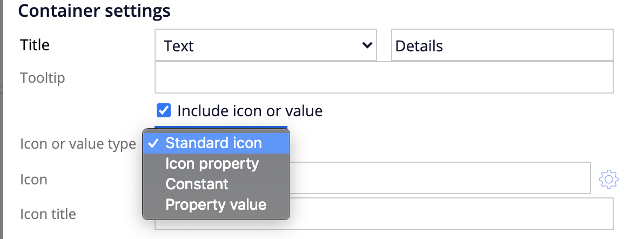Toggle via the 'Include icon or value' label
The image size is (644, 239).
[x=250, y=111]
